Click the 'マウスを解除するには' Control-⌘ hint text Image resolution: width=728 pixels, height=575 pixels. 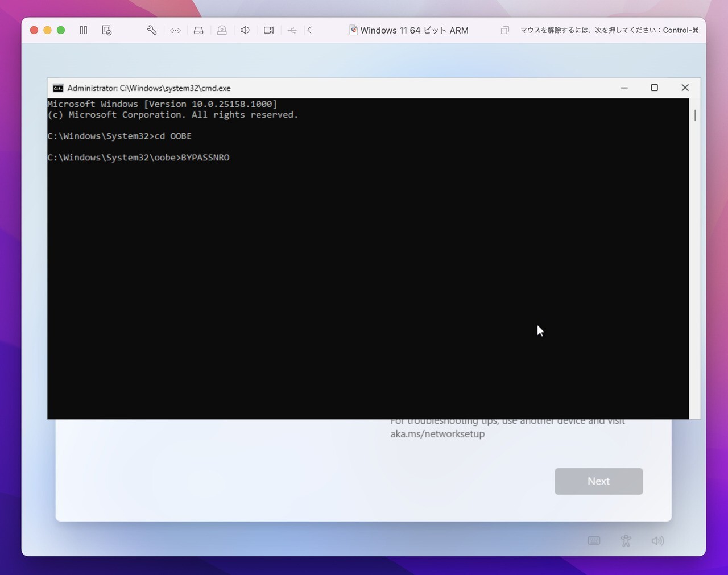click(610, 30)
